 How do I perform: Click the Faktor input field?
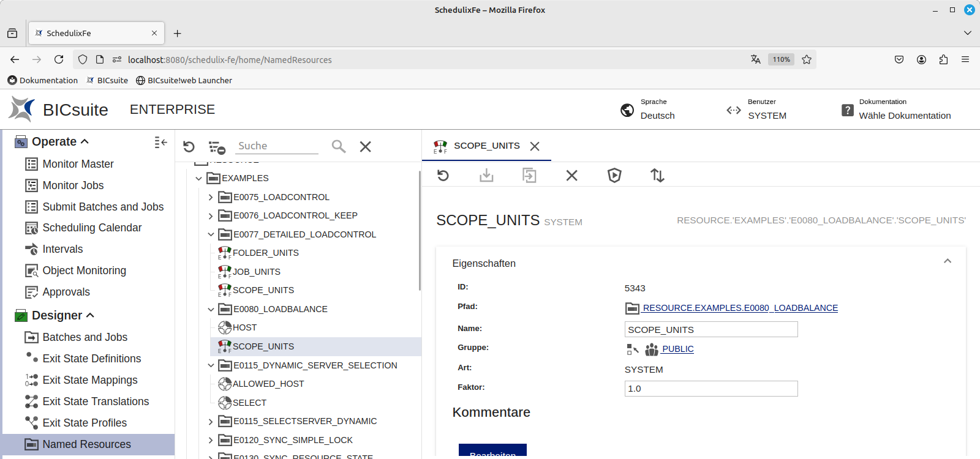click(x=710, y=389)
